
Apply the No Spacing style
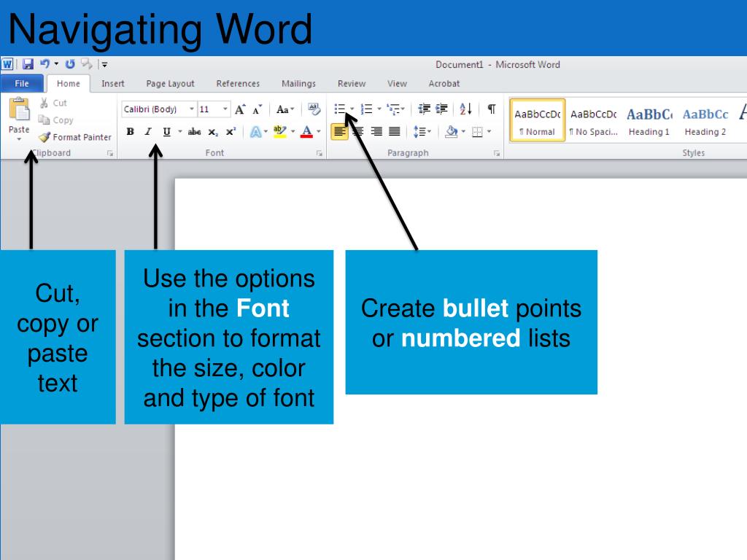click(594, 121)
